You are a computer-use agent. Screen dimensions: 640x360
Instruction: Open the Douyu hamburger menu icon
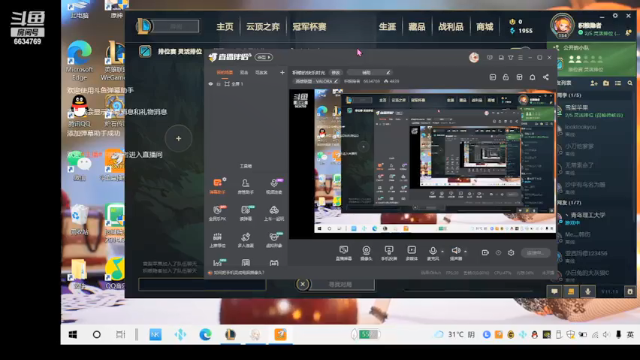click(x=520, y=58)
